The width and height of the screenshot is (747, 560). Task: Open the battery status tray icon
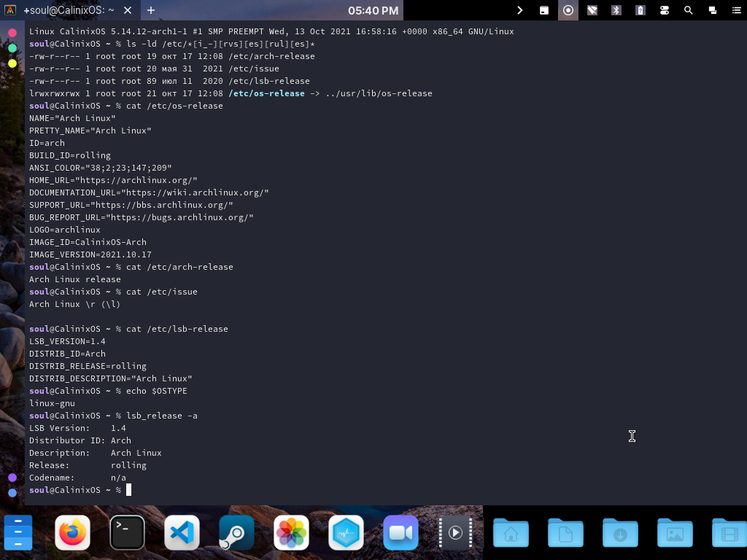pyautogui.click(x=640, y=10)
